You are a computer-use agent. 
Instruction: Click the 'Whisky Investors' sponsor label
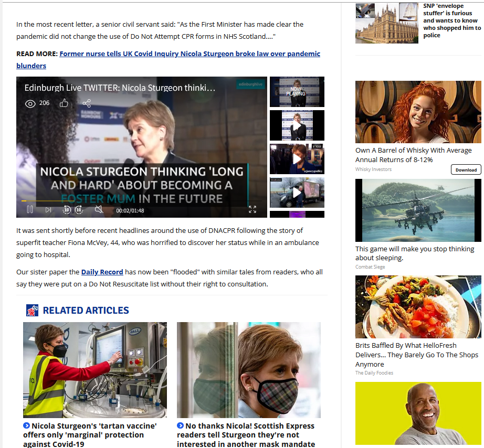373,169
